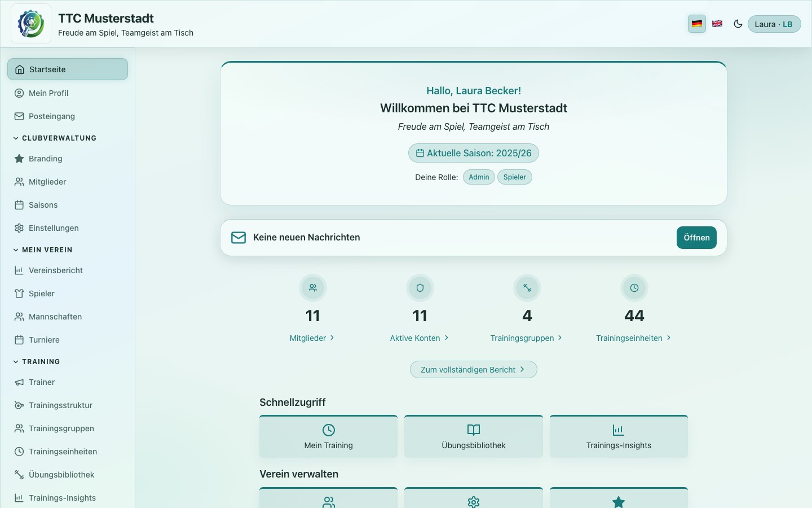The width and height of the screenshot is (812, 508).
Task: Click the Trainingsstruktur icon in sidebar
Action: coord(19,405)
